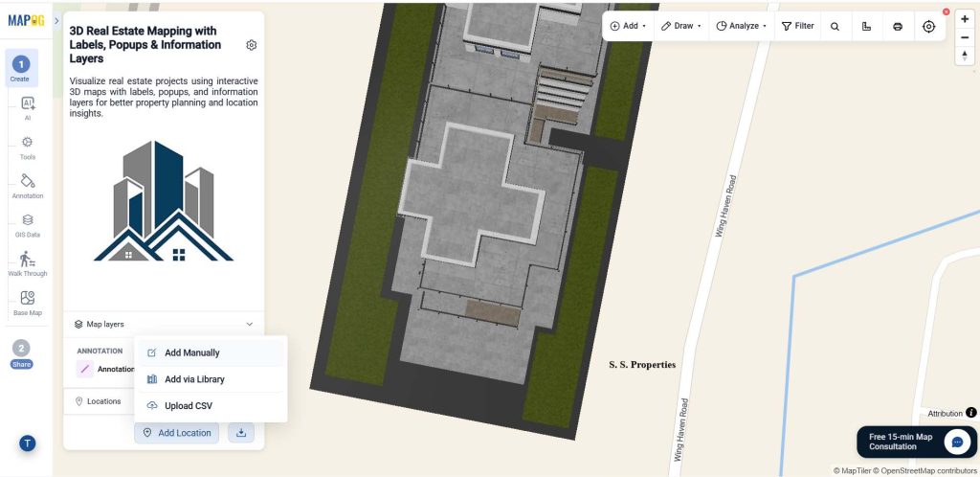Open the Base Map selector
Screen dimensions: 980x477
pos(28,304)
